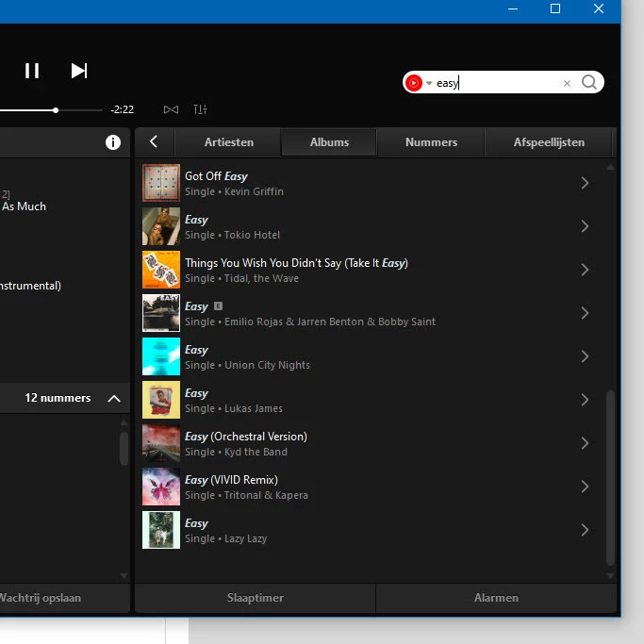
Task: Expand the Orchestral Version row chevron
Action: [x=585, y=443]
